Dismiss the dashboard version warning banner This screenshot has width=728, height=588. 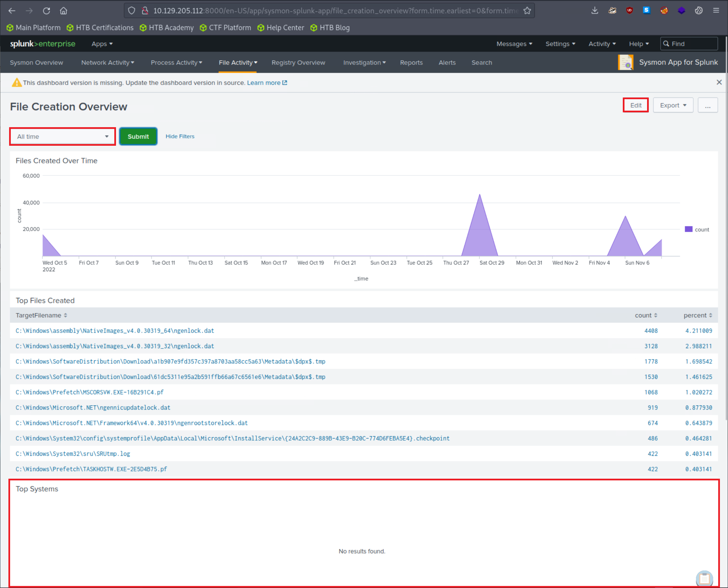(719, 82)
